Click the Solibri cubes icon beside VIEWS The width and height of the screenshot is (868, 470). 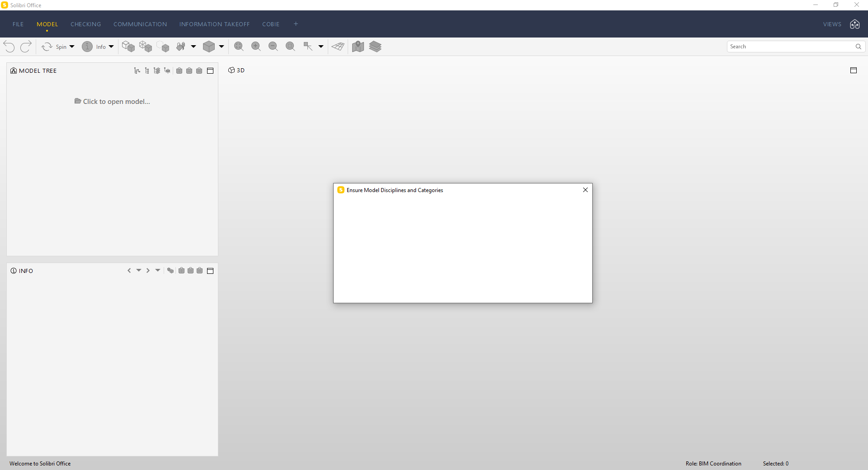coord(855,24)
